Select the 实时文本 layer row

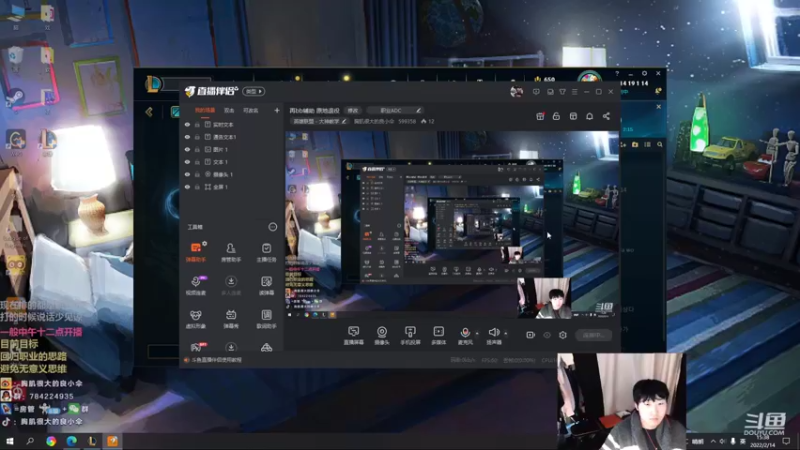(232, 124)
